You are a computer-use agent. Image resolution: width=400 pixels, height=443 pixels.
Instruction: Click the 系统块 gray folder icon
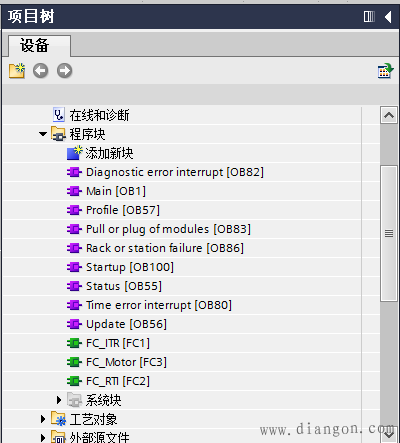[74, 400]
